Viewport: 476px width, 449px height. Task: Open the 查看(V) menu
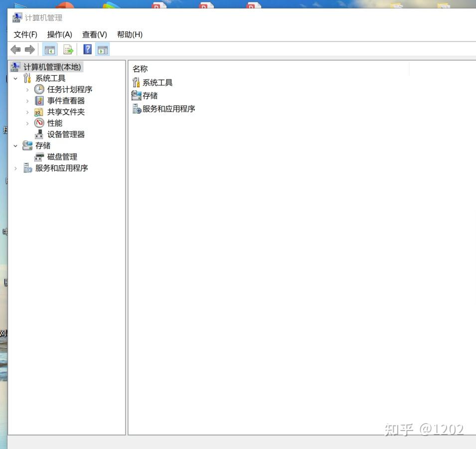tap(94, 34)
